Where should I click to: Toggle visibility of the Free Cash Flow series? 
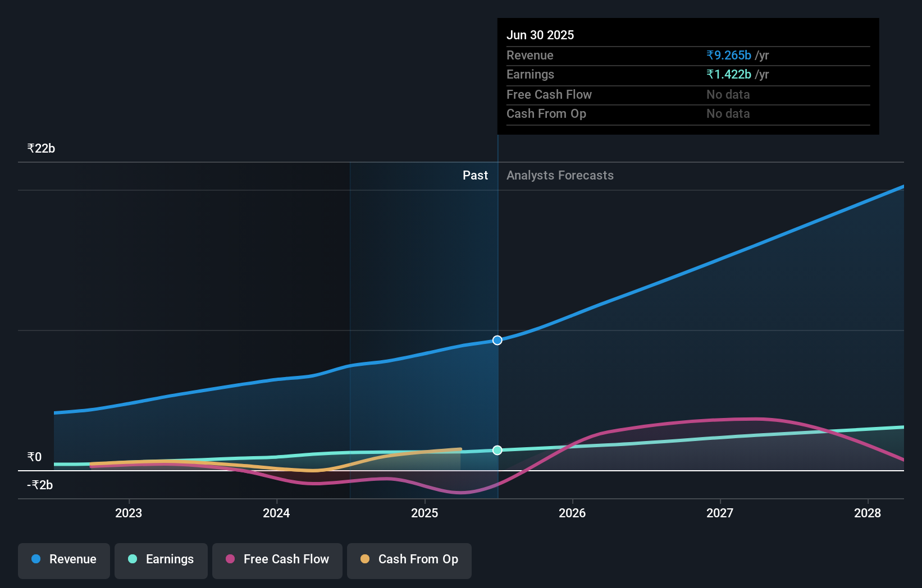click(x=277, y=559)
